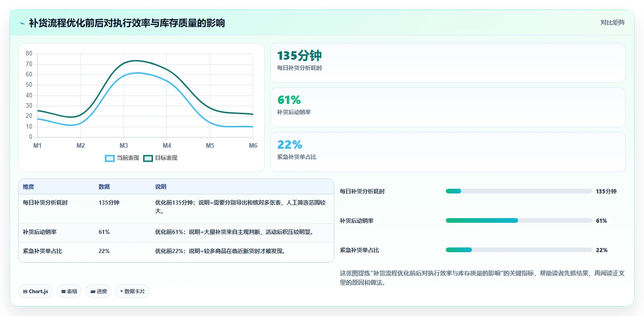Click the 135分钟 metric card value

pyautogui.click(x=299, y=55)
